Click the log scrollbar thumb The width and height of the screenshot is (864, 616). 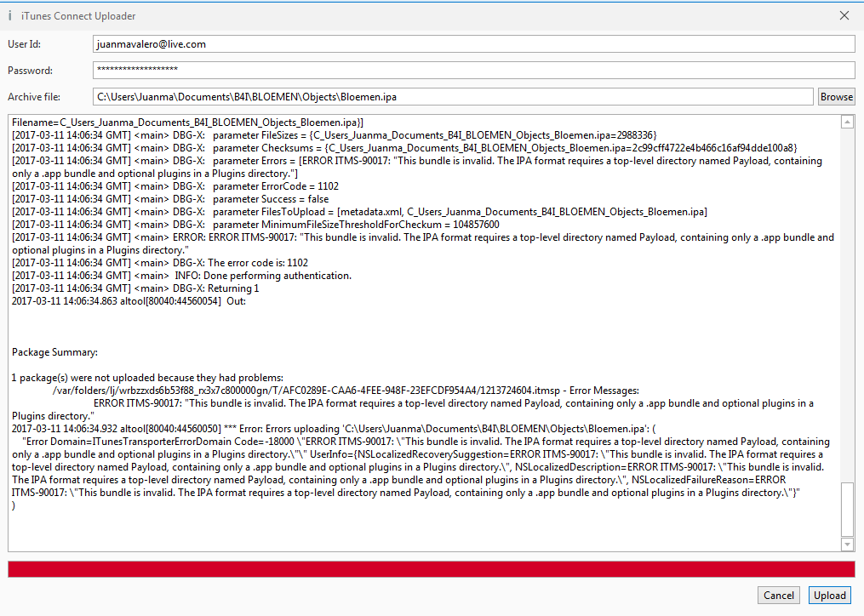[848, 509]
